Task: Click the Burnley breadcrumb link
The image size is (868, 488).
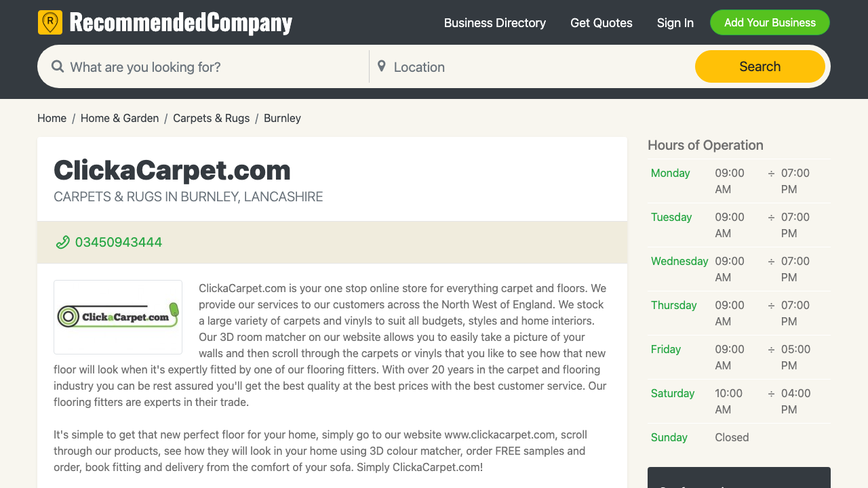Action: (x=282, y=118)
